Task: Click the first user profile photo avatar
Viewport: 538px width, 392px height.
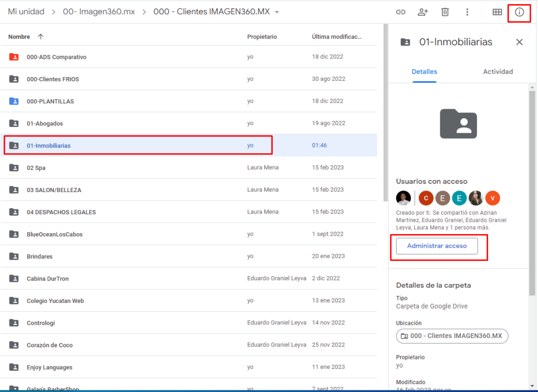Action: [x=403, y=198]
